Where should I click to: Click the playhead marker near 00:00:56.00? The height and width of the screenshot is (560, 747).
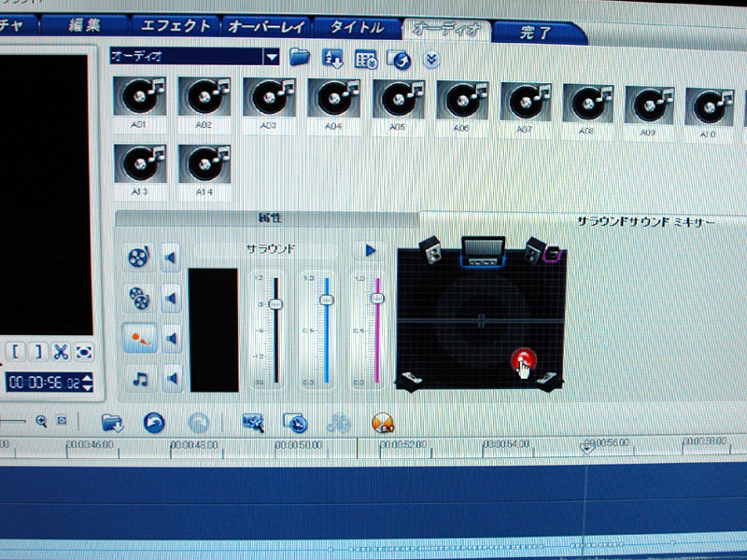587,448
